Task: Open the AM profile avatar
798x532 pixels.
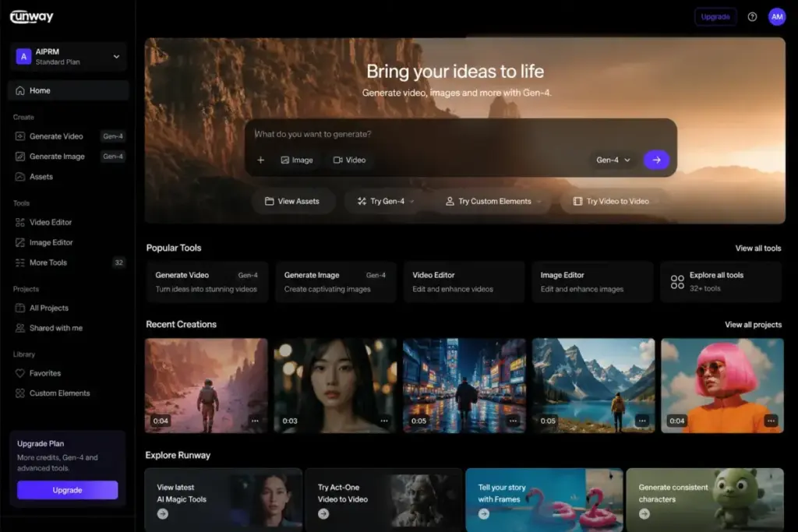Action: point(777,17)
